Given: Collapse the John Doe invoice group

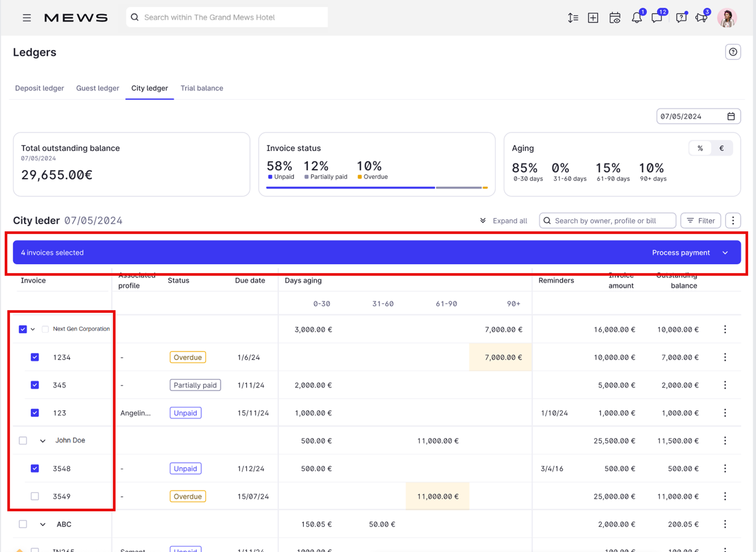Looking at the screenshot, I should pyautogui.click(x=43, y=441).
